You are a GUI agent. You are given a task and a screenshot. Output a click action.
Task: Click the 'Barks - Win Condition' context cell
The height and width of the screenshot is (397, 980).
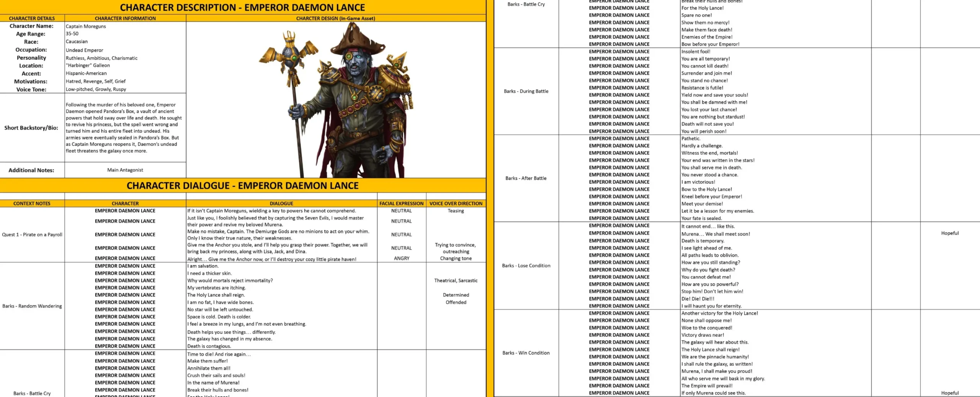point(526,353)
